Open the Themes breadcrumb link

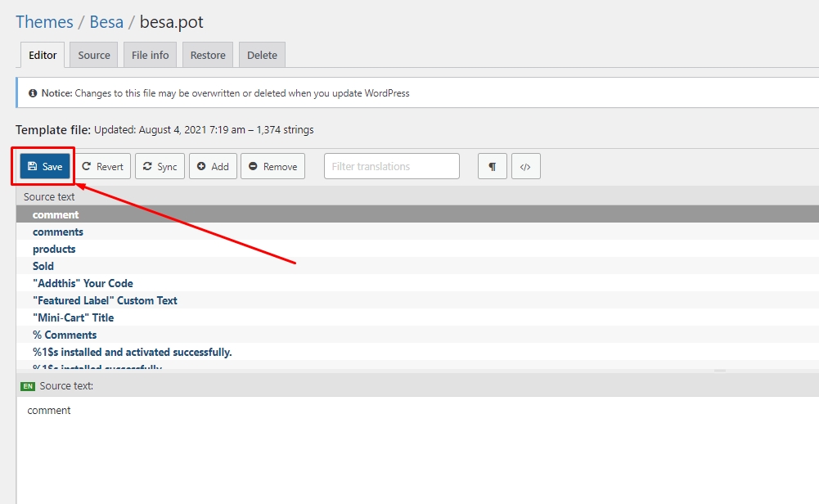[44, 22]
